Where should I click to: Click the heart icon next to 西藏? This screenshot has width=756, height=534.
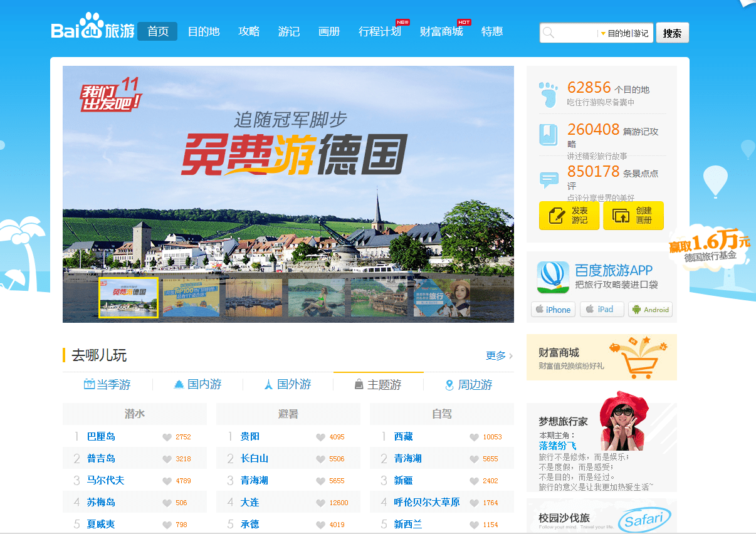[x=474, y=437]
